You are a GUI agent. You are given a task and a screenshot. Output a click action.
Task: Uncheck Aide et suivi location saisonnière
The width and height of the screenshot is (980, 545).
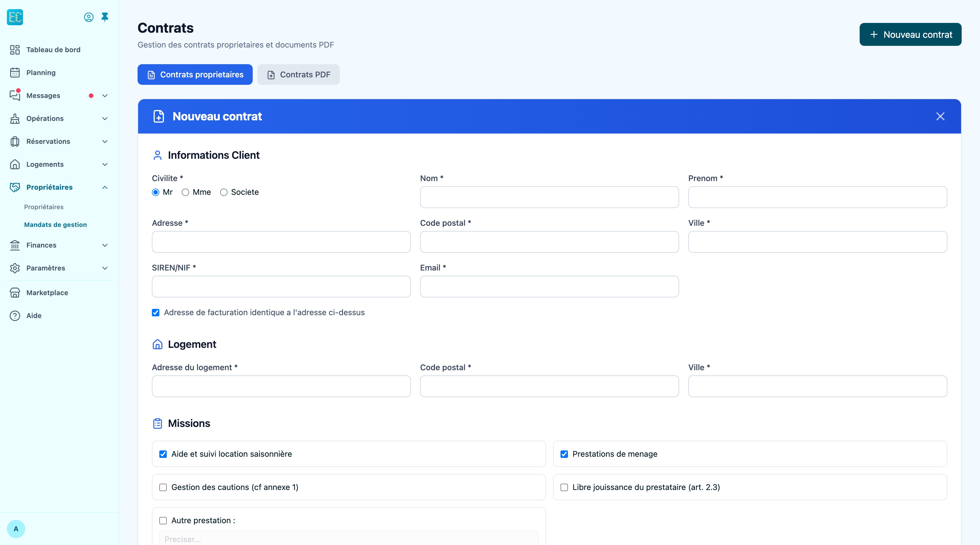[163, 454]
